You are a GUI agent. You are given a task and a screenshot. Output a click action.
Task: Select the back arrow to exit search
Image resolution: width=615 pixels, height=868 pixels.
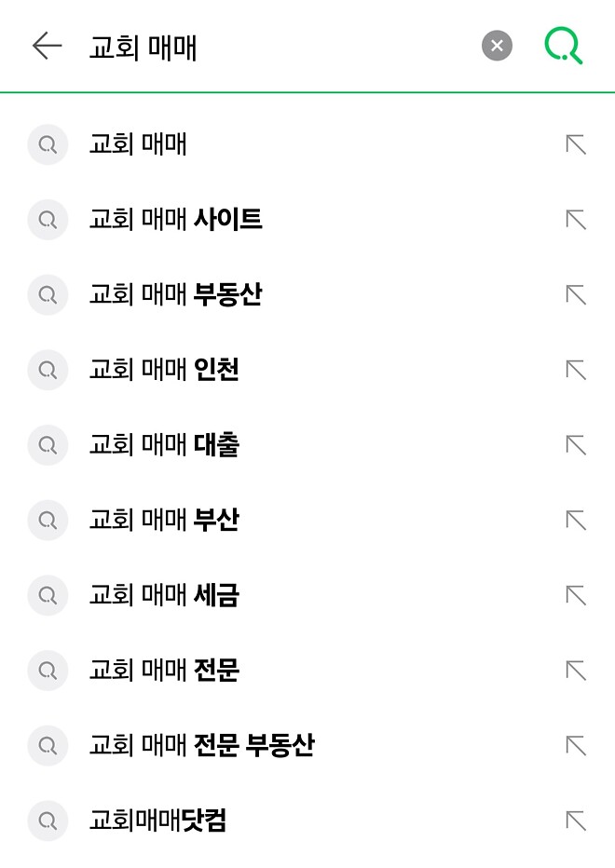[44, 45]
